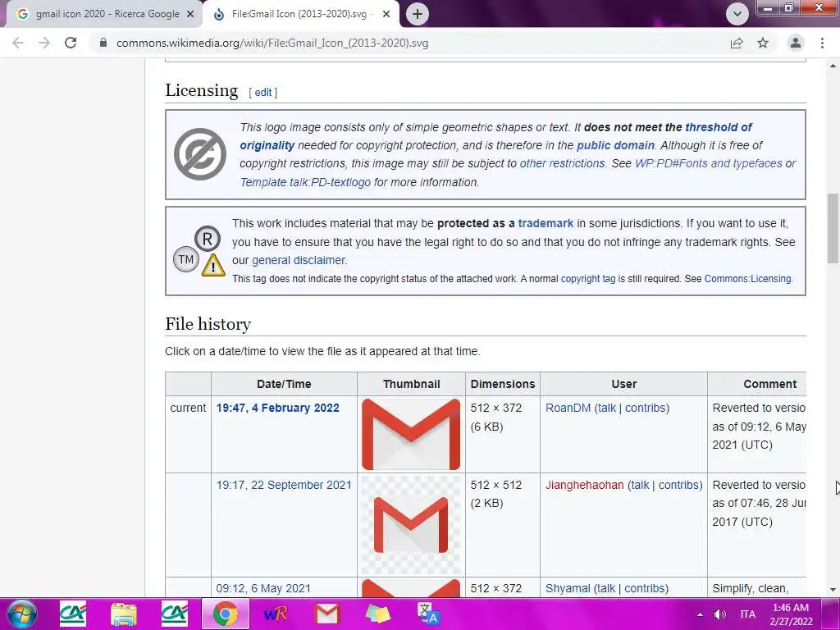The height and width of the screenshot is (630, 840).
Task: Click the volume speaker tray icon
Action: pos(720,614)
